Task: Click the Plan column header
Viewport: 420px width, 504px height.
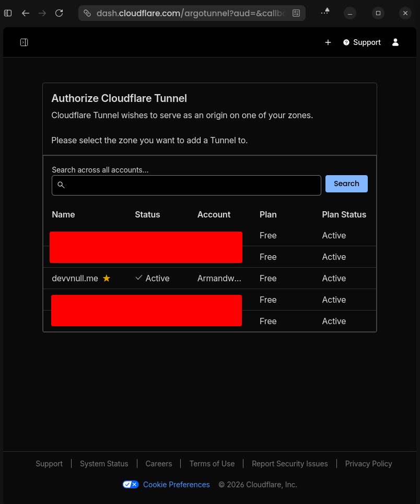Action: [x=268, y=214]
